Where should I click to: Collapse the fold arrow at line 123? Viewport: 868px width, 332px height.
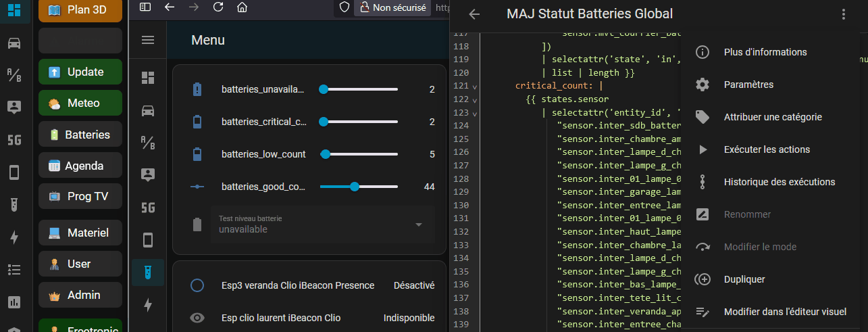[x=474, y=113]
